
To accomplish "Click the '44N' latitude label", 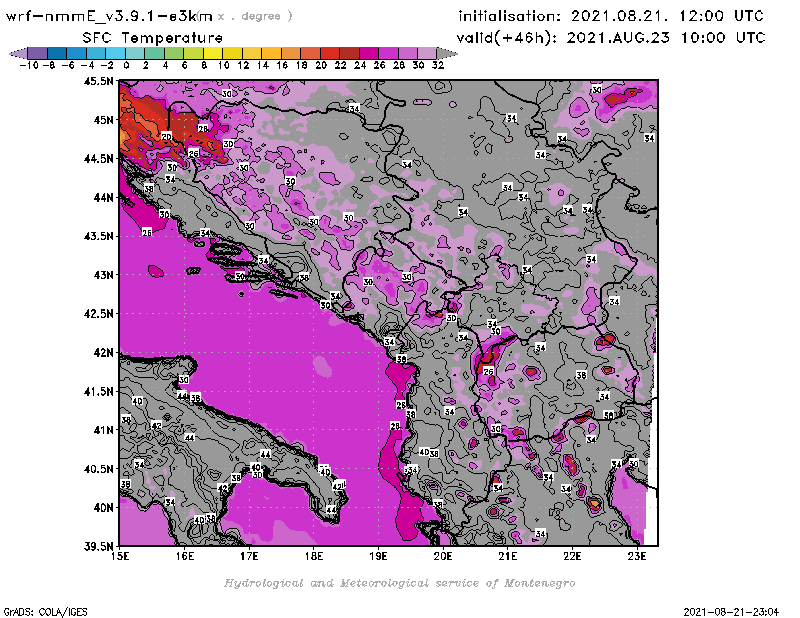I will (104, 197).
